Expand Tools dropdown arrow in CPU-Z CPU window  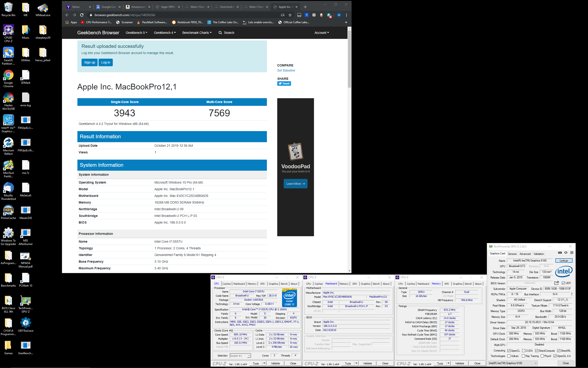[264, 363]
